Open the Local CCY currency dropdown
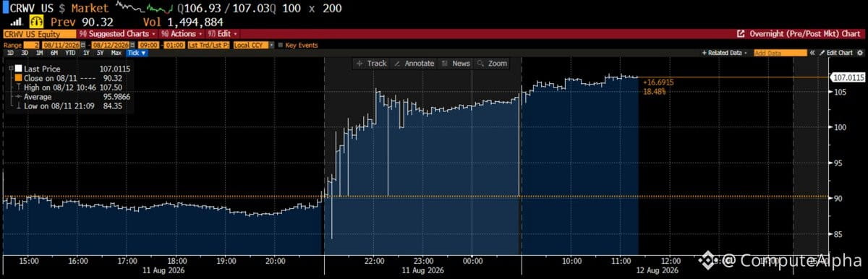This screenshot has height=279, width=868. pos(254,45)
